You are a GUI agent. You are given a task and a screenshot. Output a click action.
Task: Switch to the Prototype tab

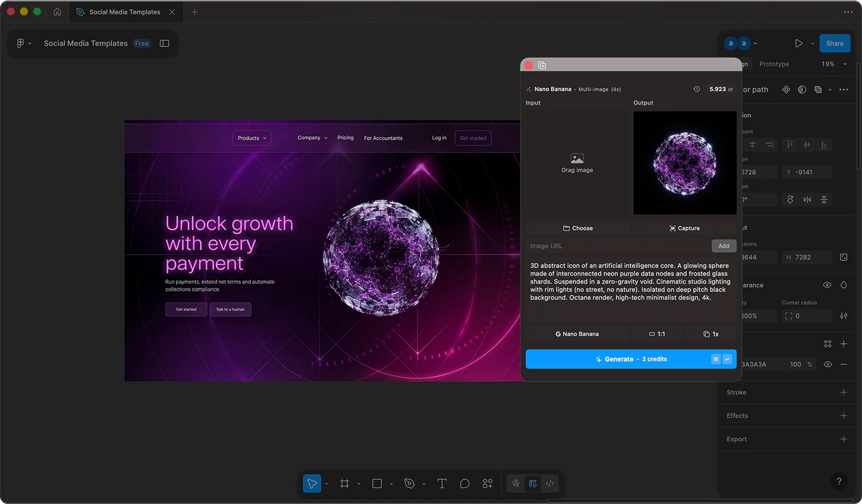774,64
